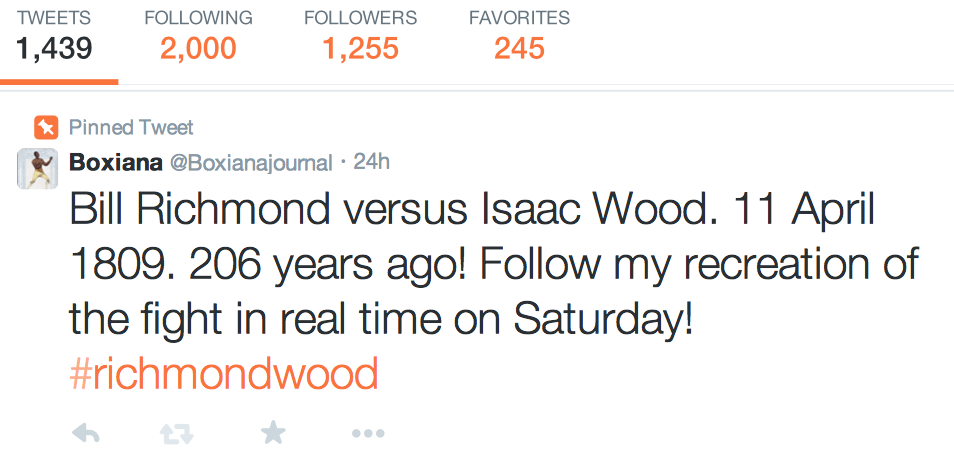
Task: Reply to the Boxiana pinned tweet
Action: click(x=86, y=433)
